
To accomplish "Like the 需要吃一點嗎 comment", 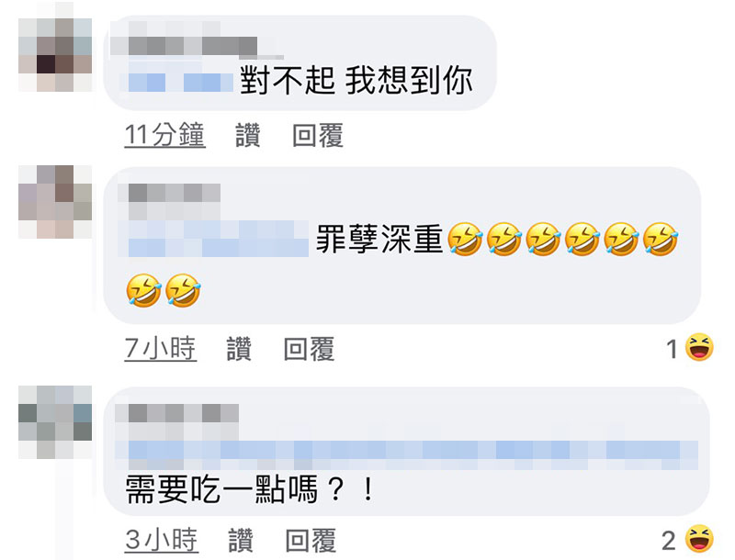I will point(241,540).
